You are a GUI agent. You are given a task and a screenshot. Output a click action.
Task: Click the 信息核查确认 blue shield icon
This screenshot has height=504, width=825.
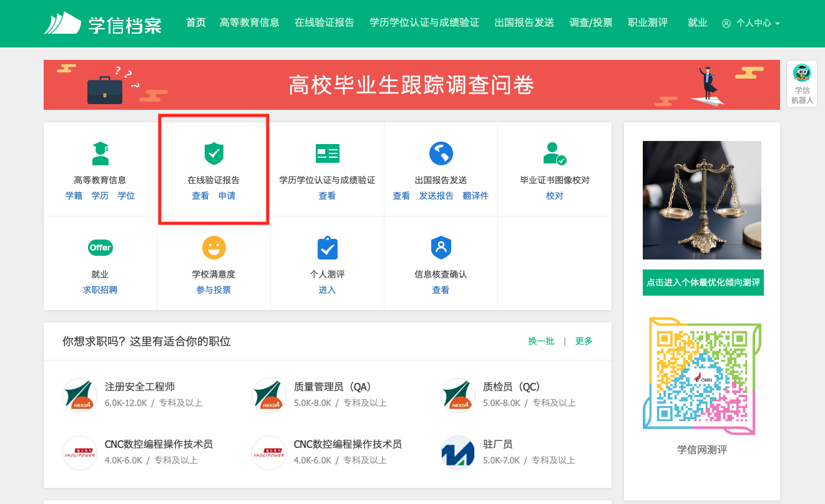click(x=441, y=248)
